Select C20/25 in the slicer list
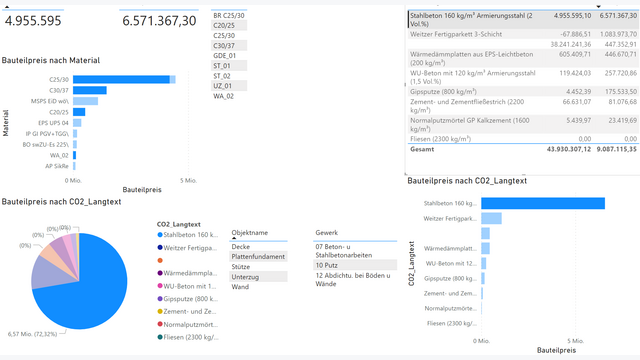This screenshot has height=360, width=640. 229,25
